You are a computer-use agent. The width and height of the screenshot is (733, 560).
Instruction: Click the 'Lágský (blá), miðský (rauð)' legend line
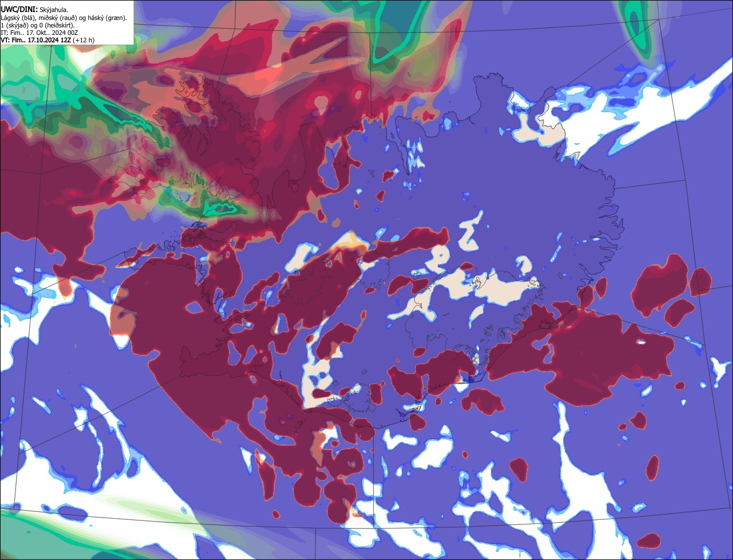pos(64,18)
